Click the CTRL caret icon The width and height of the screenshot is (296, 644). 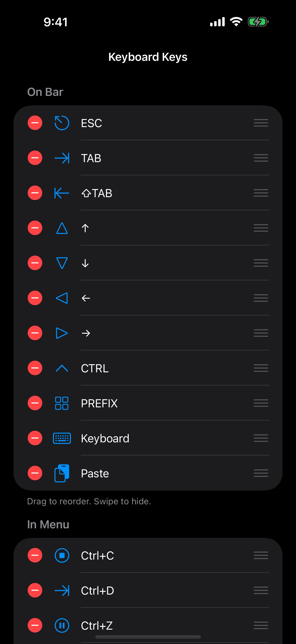coord(62,368)
